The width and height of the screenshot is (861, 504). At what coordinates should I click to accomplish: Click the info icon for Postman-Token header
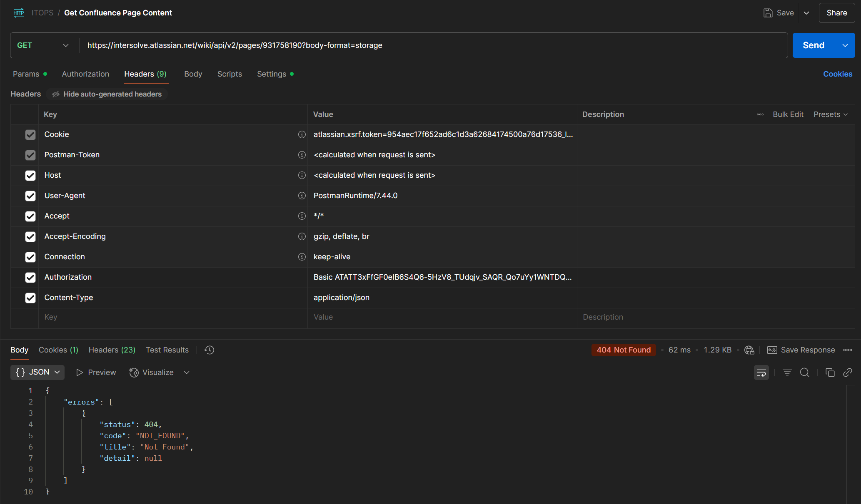(302, 155)
